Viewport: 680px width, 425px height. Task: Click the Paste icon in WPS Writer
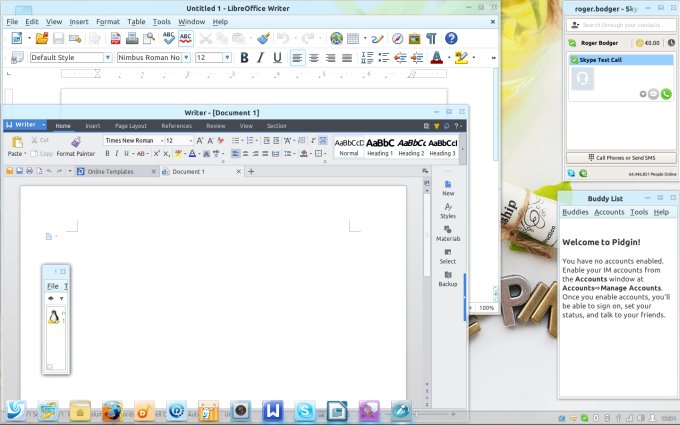point(16,146)
